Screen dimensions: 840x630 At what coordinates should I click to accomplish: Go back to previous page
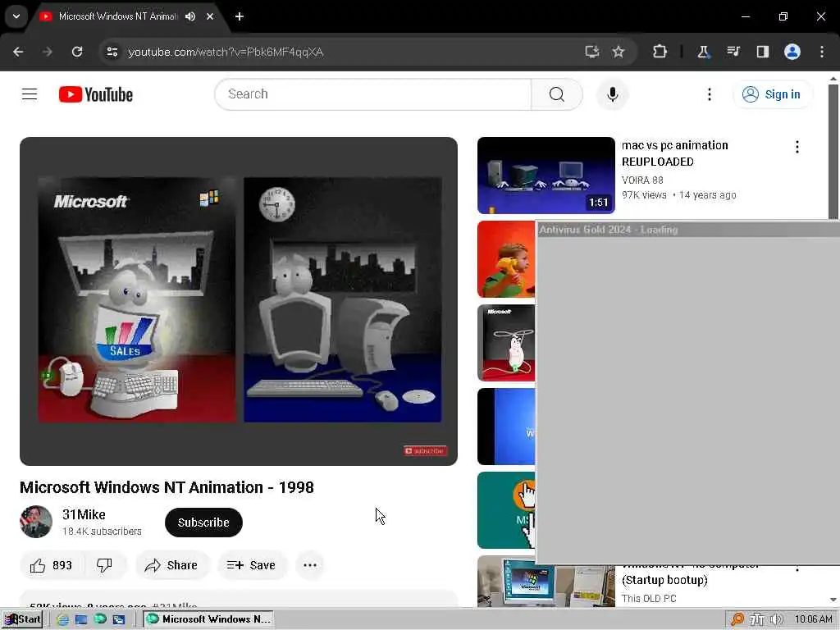tap(18, 52)
